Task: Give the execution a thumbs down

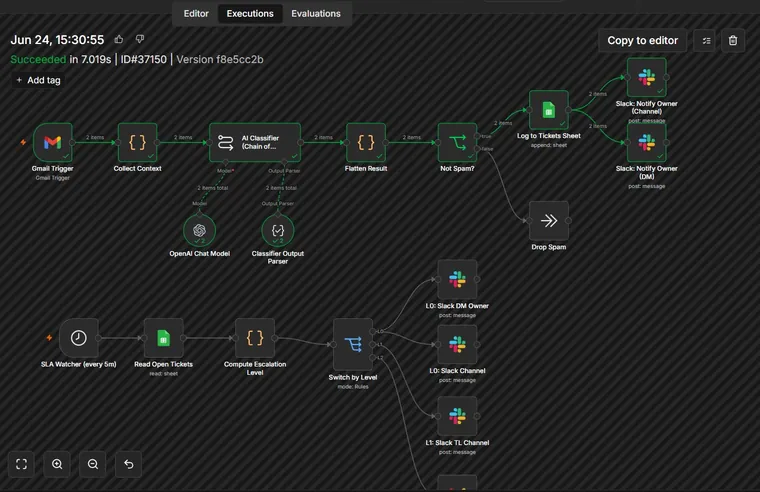Action: point(140,39)
